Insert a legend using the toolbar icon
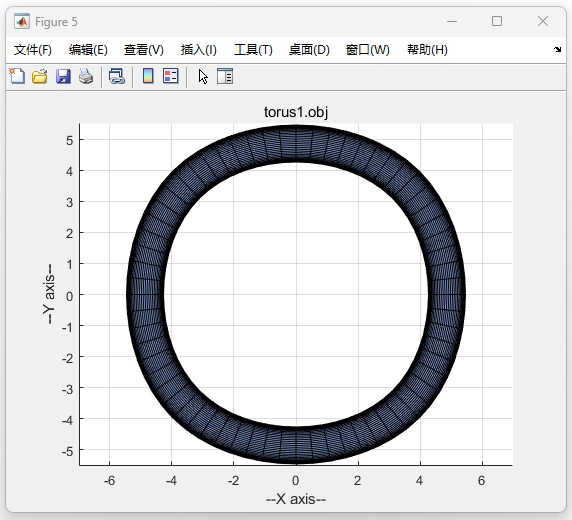572x520 pixels. [170, 76]
